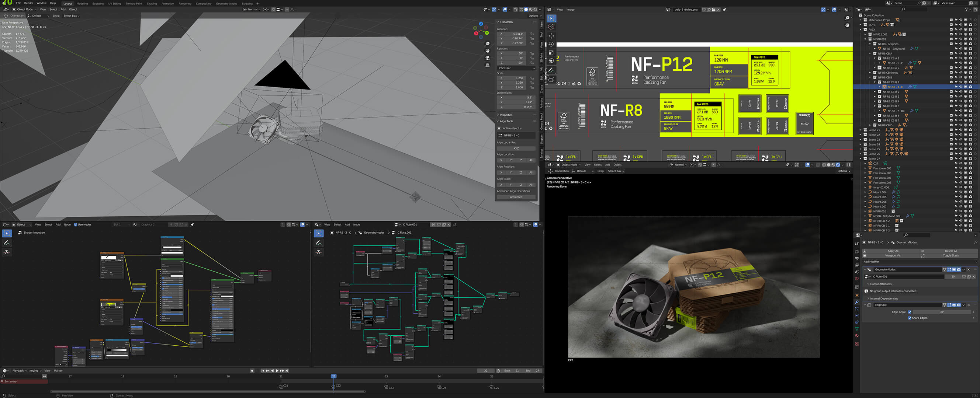
Task: Toggle Use Nodes checkbox in shader editor
Action: [x=75, y=225]
